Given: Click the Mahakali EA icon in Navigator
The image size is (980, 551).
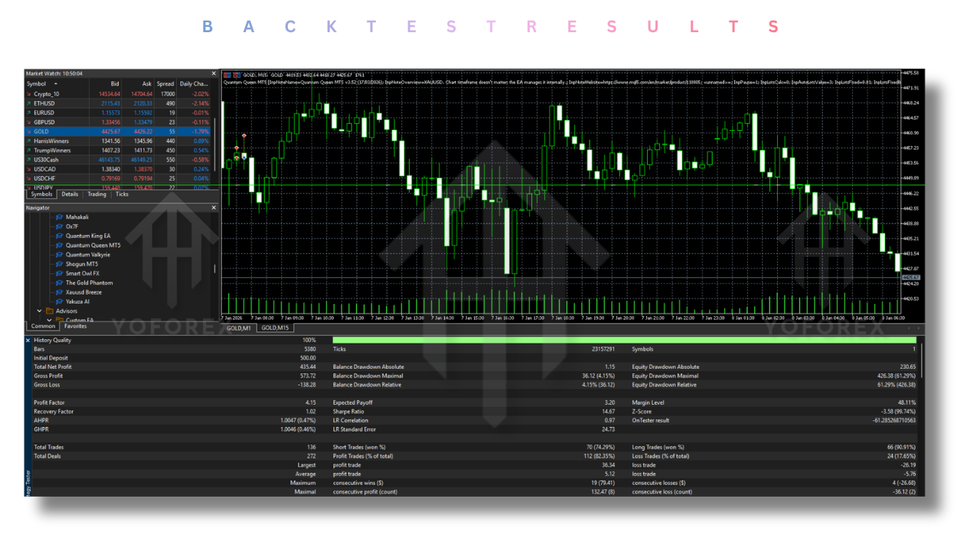Looking at the screenshot, I should coord(60,217).
